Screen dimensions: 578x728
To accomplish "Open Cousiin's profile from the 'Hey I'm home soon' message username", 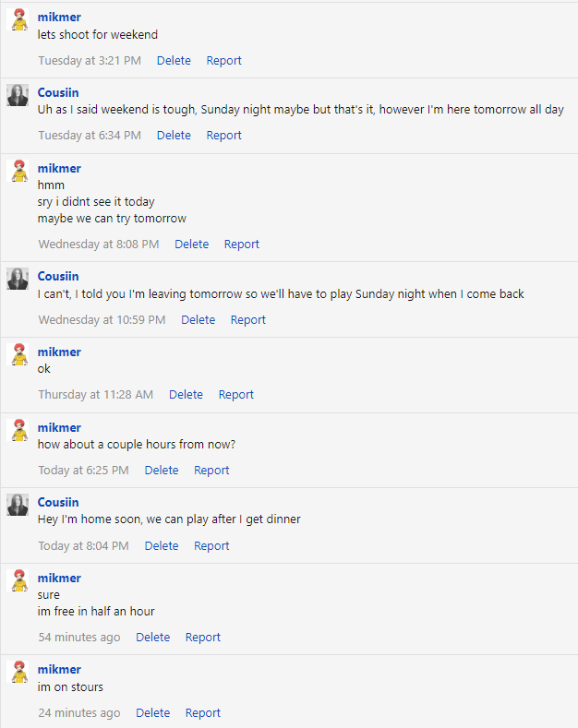I will (58, 503).
